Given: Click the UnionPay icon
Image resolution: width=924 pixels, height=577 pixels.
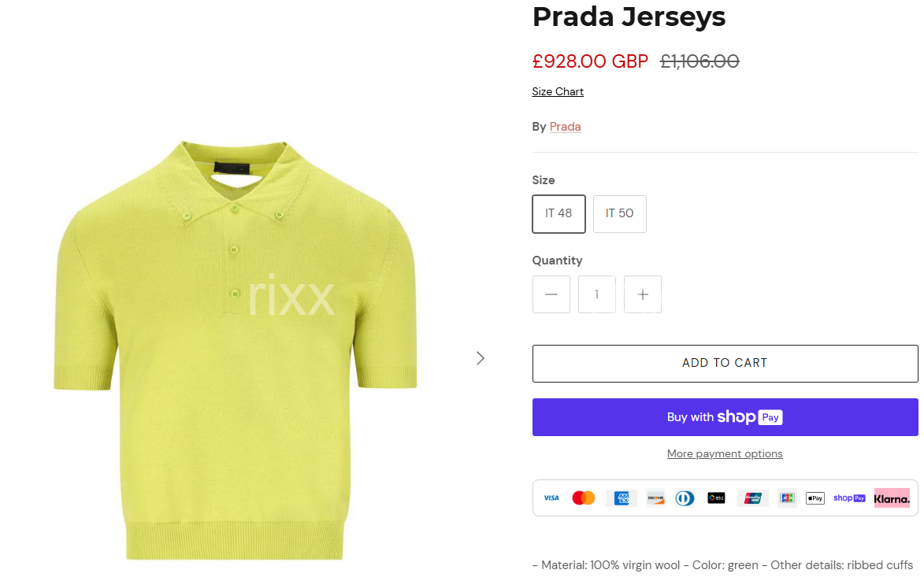Looking at the screenshot, I should click(752, 498).
